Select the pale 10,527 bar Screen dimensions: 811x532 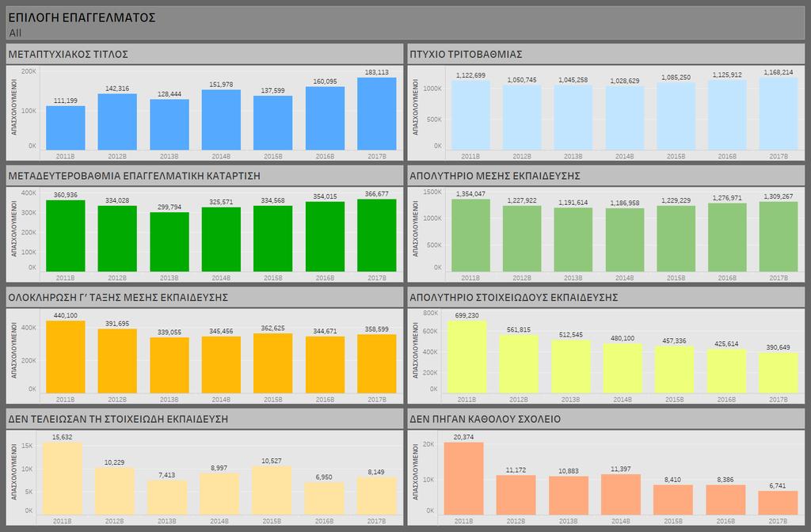[272, 490]
